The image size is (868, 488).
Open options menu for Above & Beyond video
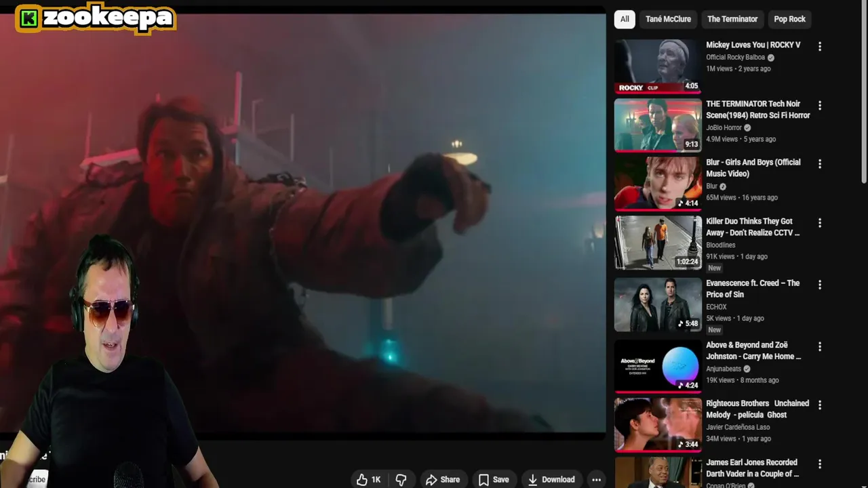(820, 346)
